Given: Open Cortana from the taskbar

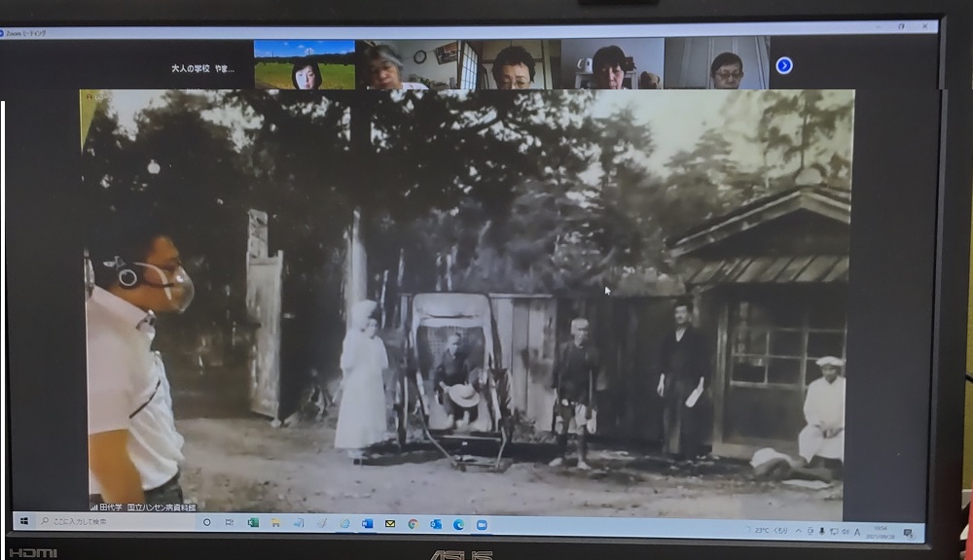Looking at the screenshot, I should point(206,522).
